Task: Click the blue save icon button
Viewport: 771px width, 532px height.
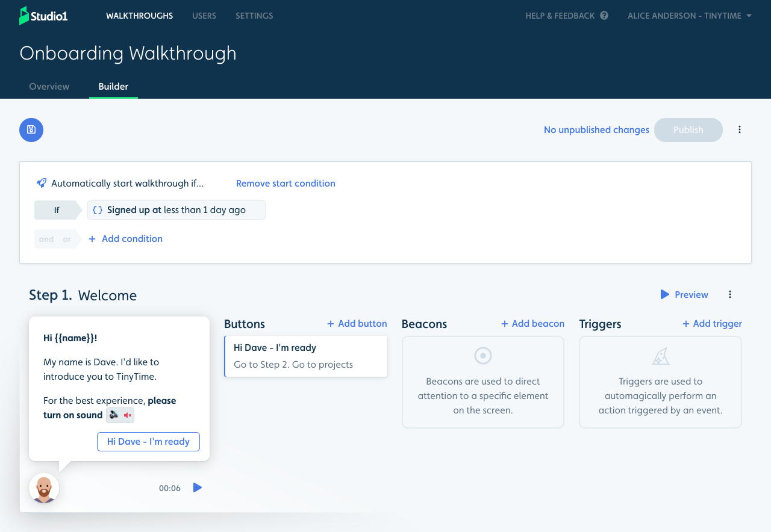Action: (x=31, y=130)
